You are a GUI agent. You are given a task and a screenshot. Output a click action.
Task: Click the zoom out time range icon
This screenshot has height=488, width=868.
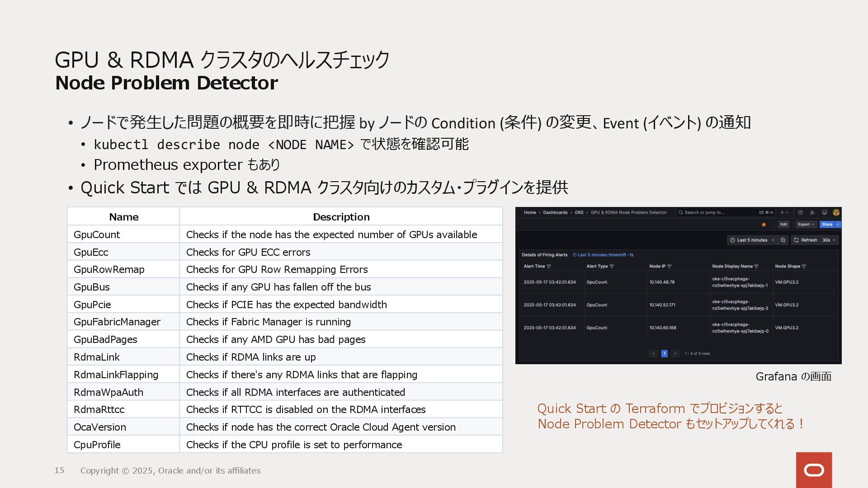[783, 240]
